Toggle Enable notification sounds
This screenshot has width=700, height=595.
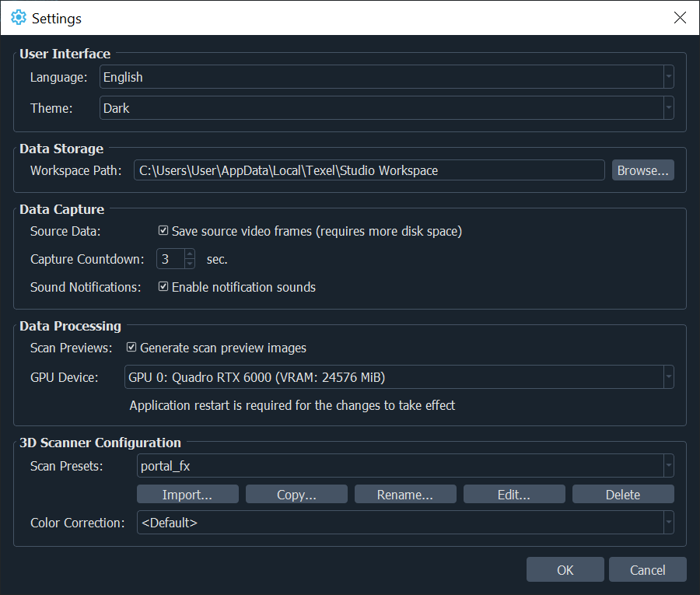coord(163,287)
